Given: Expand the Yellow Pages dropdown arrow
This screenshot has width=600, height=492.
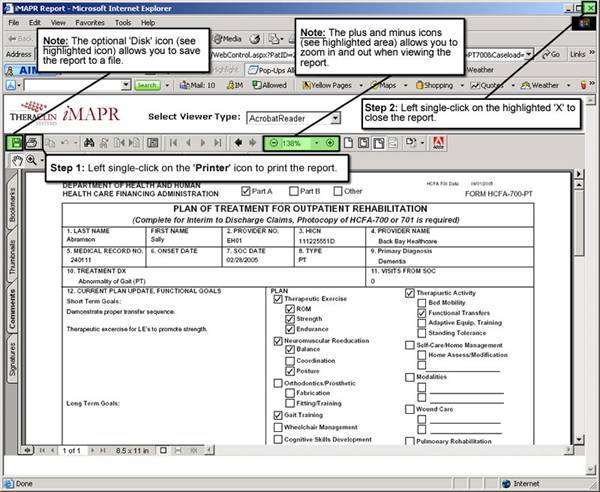Looking at the screenshot, I should click(x=361, y=85).
